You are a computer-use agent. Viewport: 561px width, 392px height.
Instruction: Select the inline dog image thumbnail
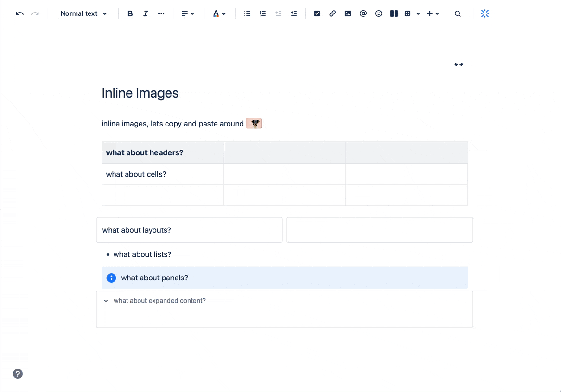pyautogui.click(x=254, y=124)
